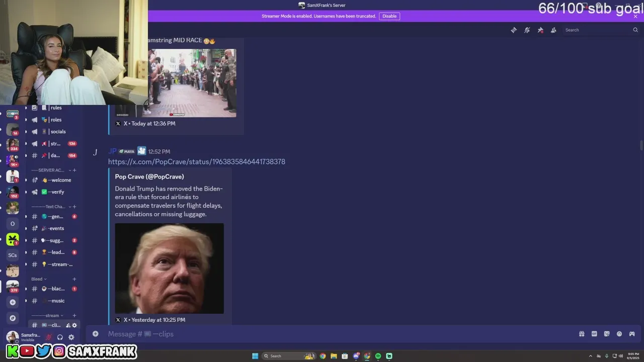Disable Streamer Mode button
Screen dimensions: 644x362
click(389, 16)
